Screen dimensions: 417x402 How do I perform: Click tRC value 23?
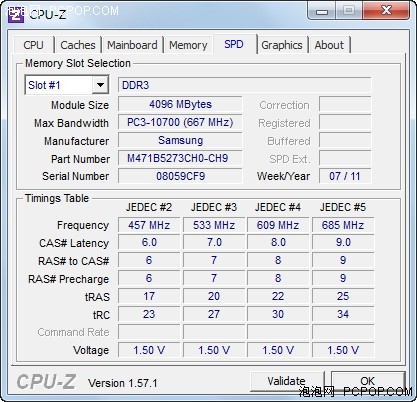(x=149, y=314)
